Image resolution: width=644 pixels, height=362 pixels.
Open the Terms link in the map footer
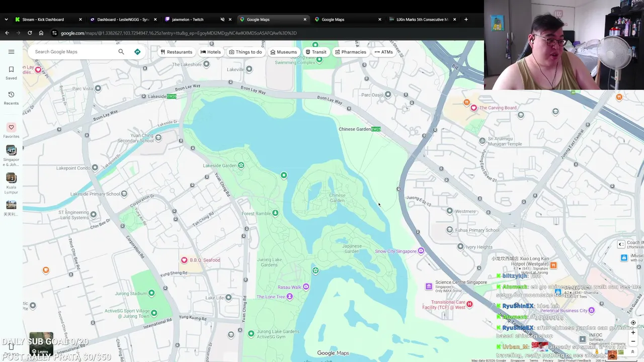pos(533,360)
